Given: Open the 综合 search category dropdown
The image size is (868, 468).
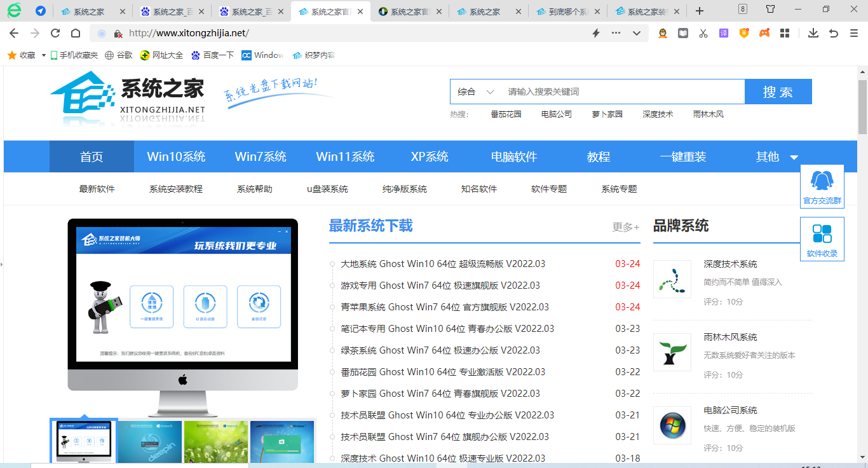Looking at the screenshot, I should 473,91.
